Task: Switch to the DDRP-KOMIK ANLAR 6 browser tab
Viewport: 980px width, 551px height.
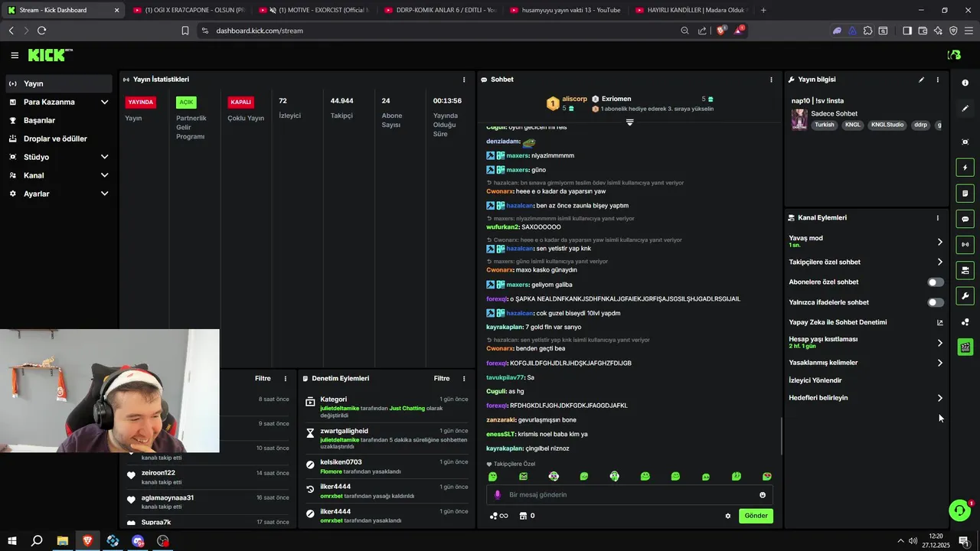Action: coord(439,10)
